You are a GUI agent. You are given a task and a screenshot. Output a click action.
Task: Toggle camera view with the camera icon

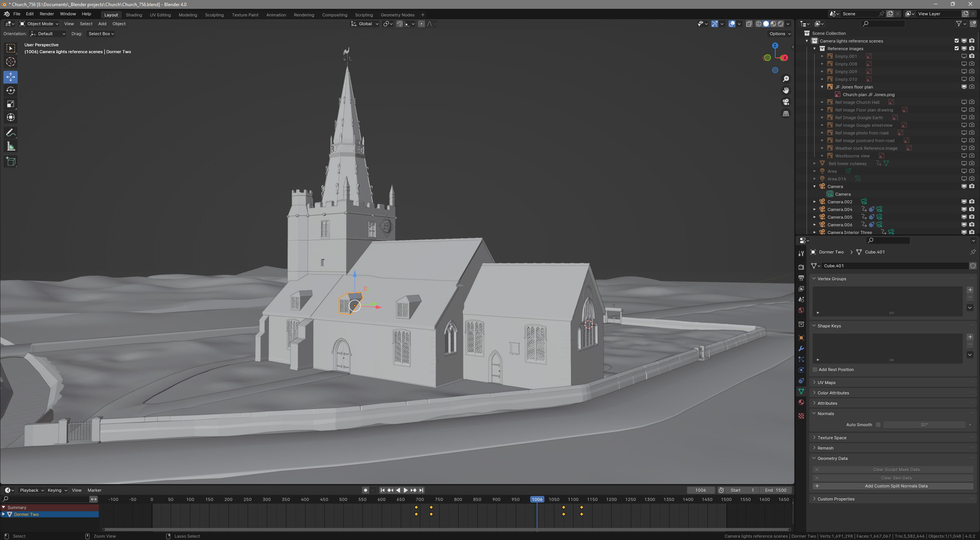(x=786, y=102)
